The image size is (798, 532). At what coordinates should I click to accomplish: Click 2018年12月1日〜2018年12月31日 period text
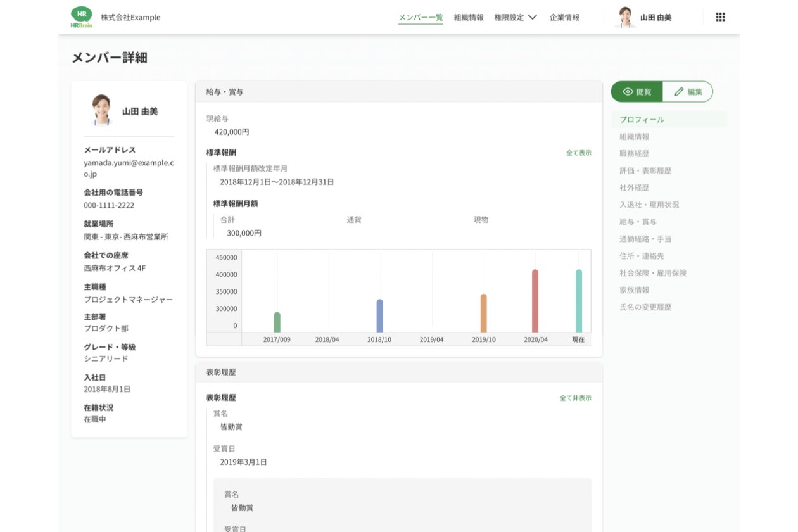(277, 182)
